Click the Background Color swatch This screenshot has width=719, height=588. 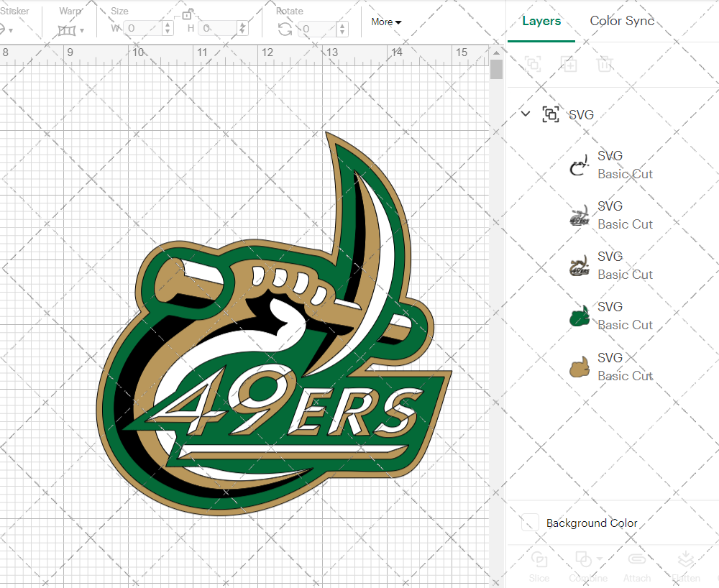click(x=530, y=523)
